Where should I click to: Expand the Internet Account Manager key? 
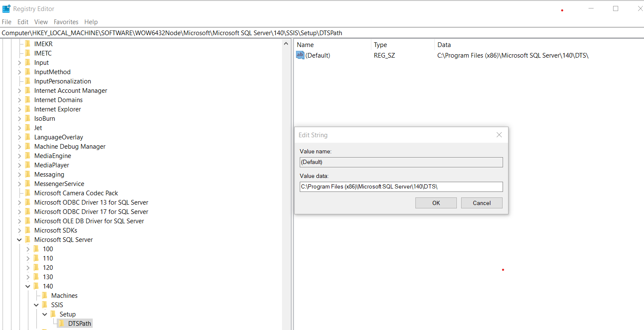click(x=19, y=91)
